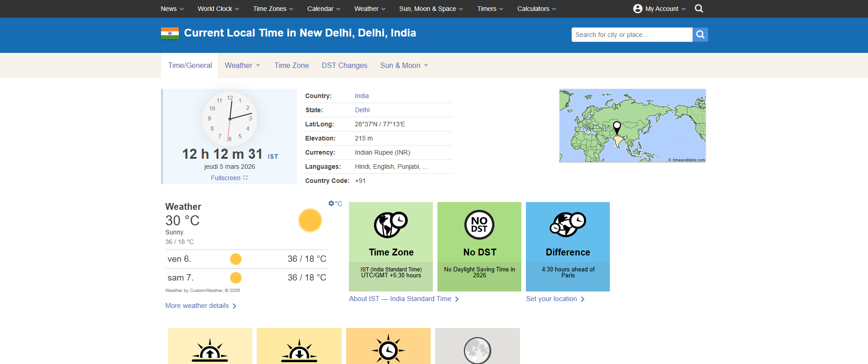Viewport: 868px width, 364px height.
Task: Click the world map thumbnail
Action: (x=633, y=126)
